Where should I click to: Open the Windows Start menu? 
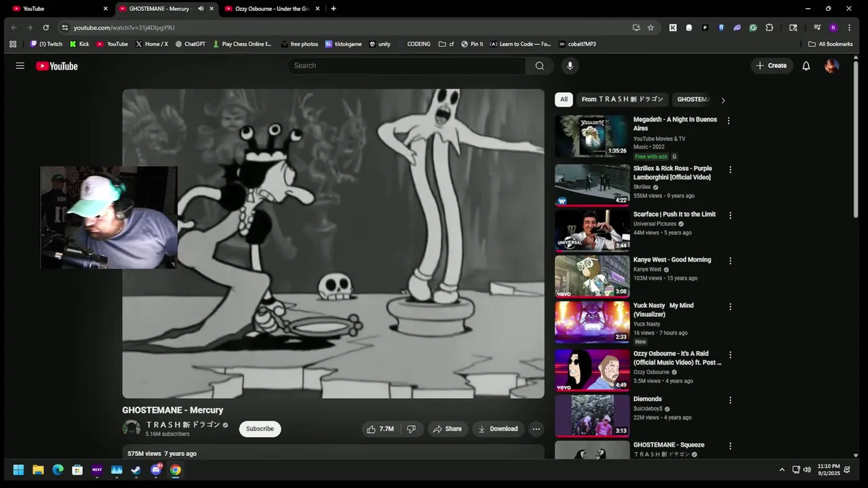pyautogui.click(x=18, y=470)
